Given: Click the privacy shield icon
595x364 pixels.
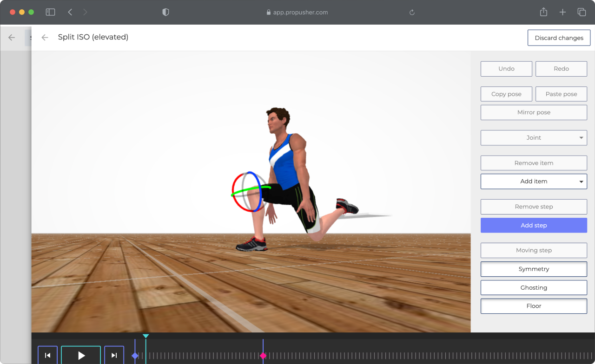Looking at the screenshot, I should [165, 13].
